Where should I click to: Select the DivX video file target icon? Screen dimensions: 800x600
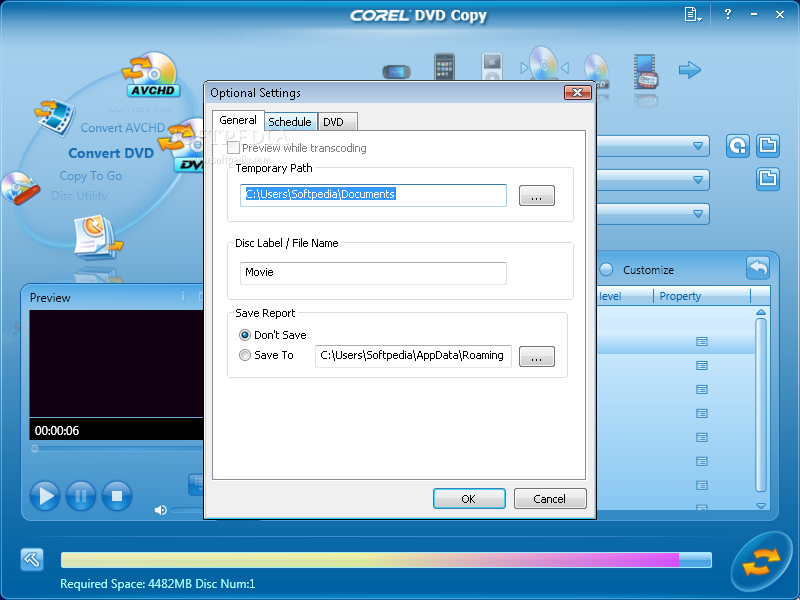645,71
